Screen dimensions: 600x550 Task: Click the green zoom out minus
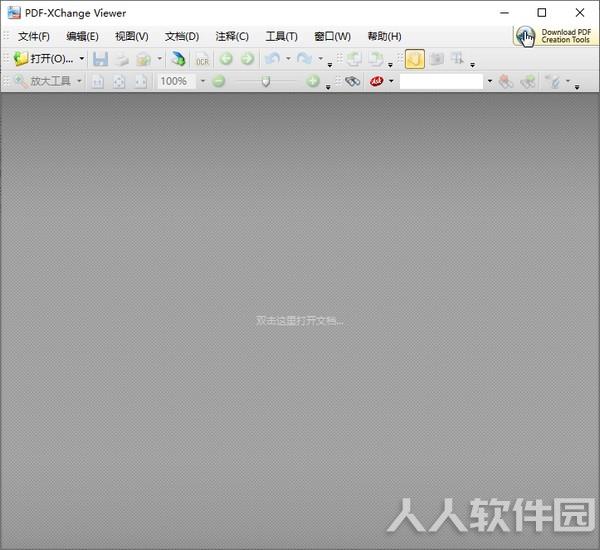tap(218, 81)
